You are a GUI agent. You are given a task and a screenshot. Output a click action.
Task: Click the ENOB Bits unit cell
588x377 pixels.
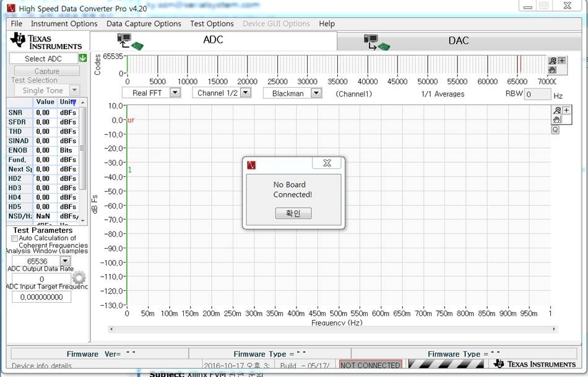click(68, 150)
